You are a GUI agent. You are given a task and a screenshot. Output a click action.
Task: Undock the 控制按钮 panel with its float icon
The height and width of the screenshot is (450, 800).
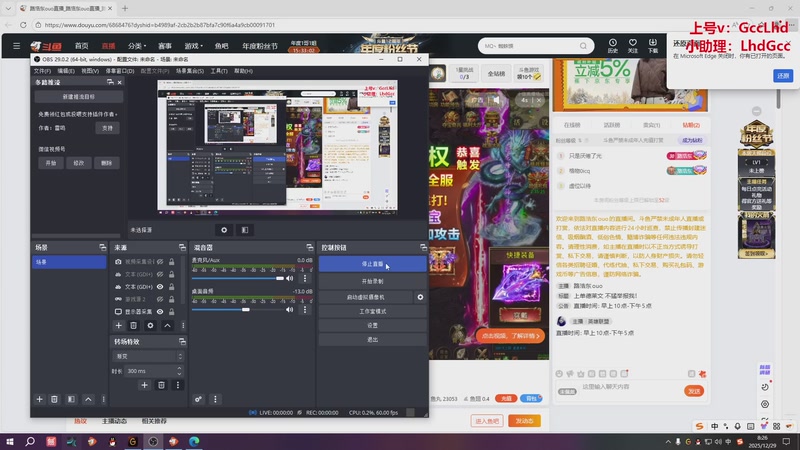coord(423,247)
